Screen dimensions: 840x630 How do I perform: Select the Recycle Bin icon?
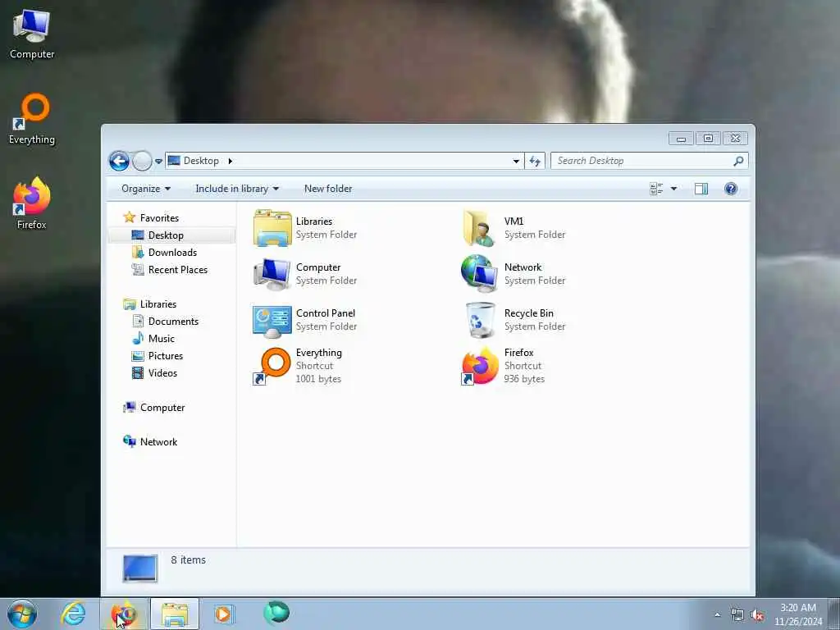tap(480, 320)
